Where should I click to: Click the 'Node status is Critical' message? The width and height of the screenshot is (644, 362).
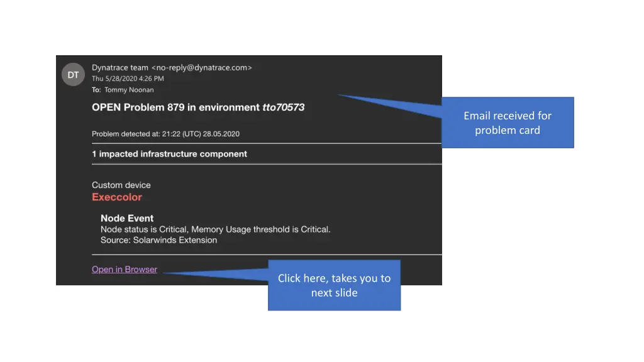click(145, 229)
